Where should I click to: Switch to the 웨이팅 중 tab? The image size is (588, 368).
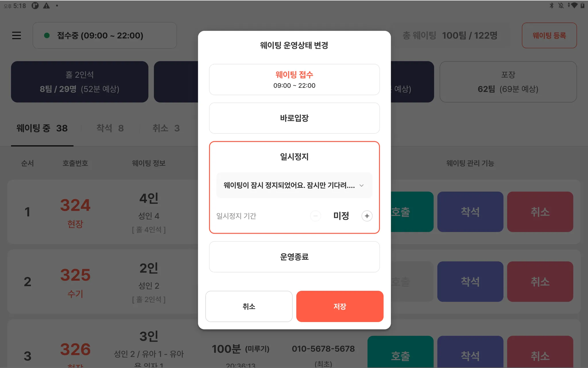pos(42,128)
